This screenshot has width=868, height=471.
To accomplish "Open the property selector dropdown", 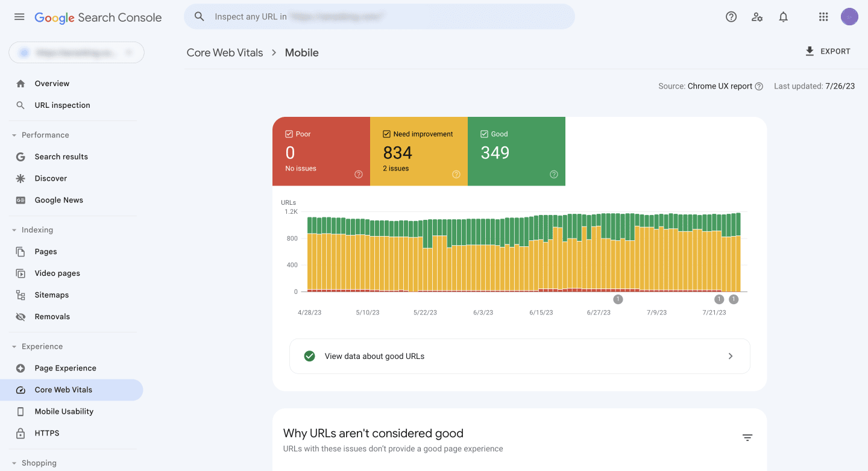I will click(x=77, y=53).
